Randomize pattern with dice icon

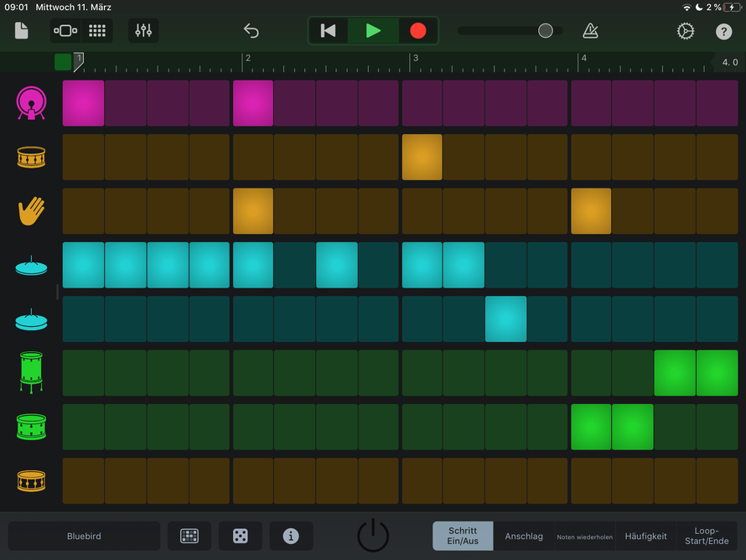point(241,537)
